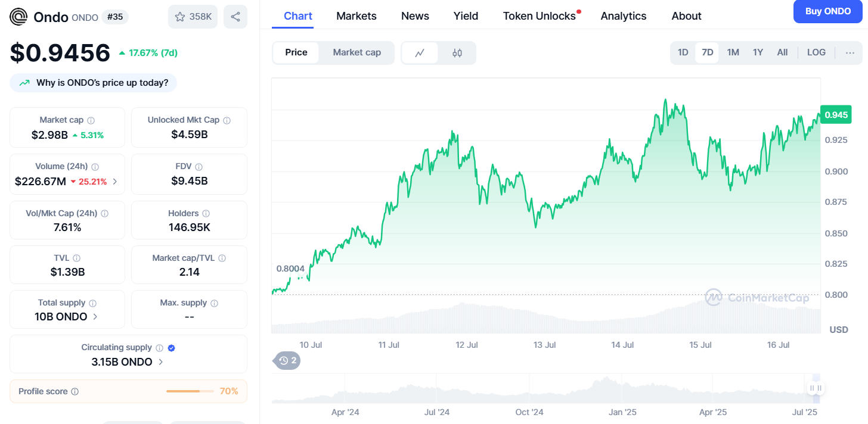Click the #35 rank badge
The width and height of the screenshot is (868, 424).
(x=115, y=17)
